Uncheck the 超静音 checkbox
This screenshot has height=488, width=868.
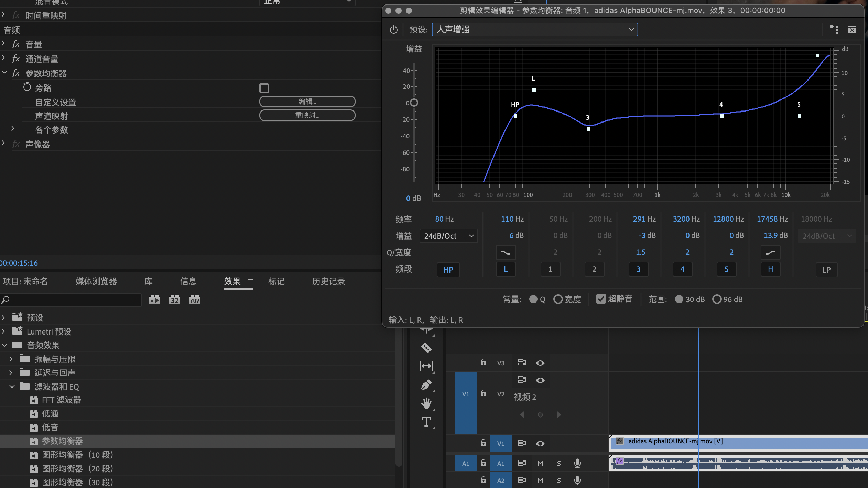coord(601,299)
